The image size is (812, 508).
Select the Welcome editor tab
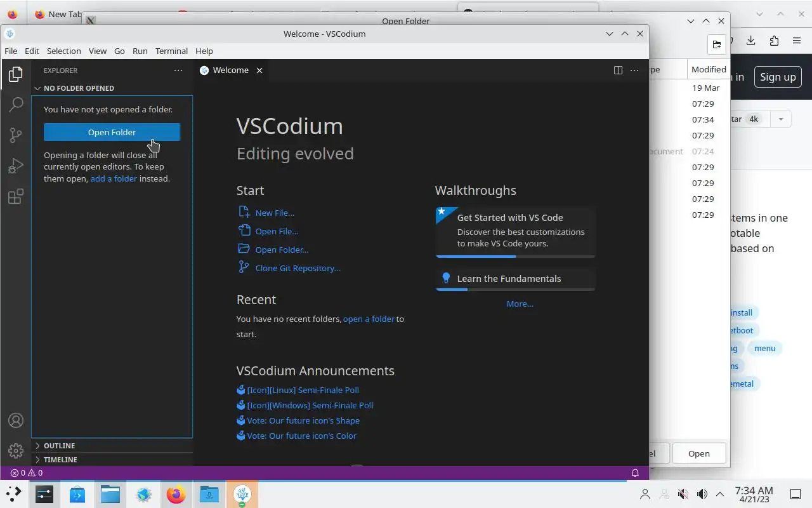point(232,70)
